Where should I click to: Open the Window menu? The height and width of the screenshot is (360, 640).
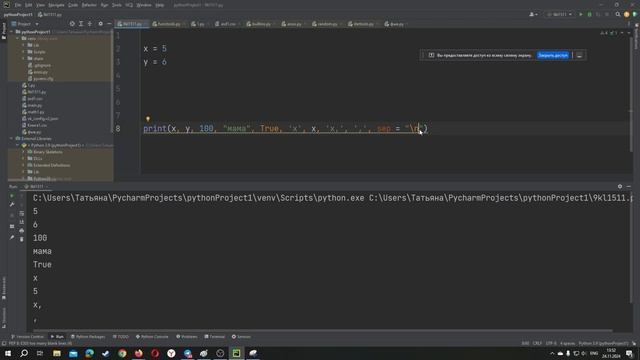pos(144,5)
